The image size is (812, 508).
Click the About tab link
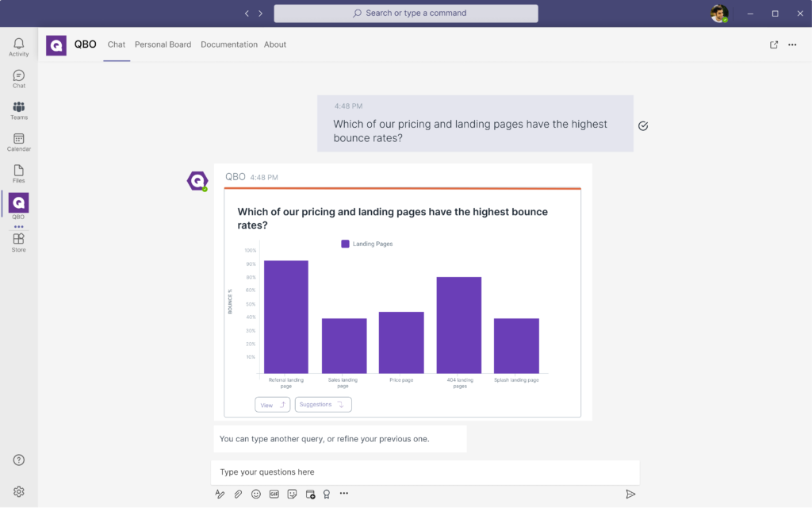(275, 44)
